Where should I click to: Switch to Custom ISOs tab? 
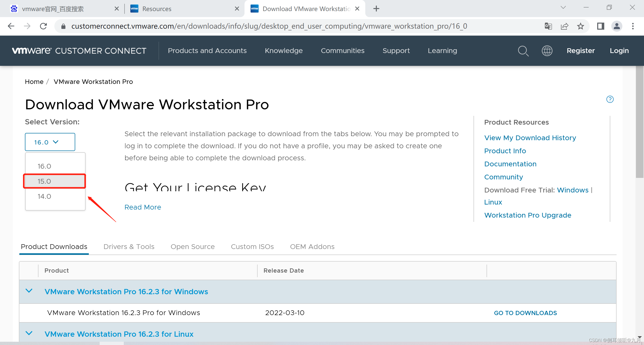point(252,247)
